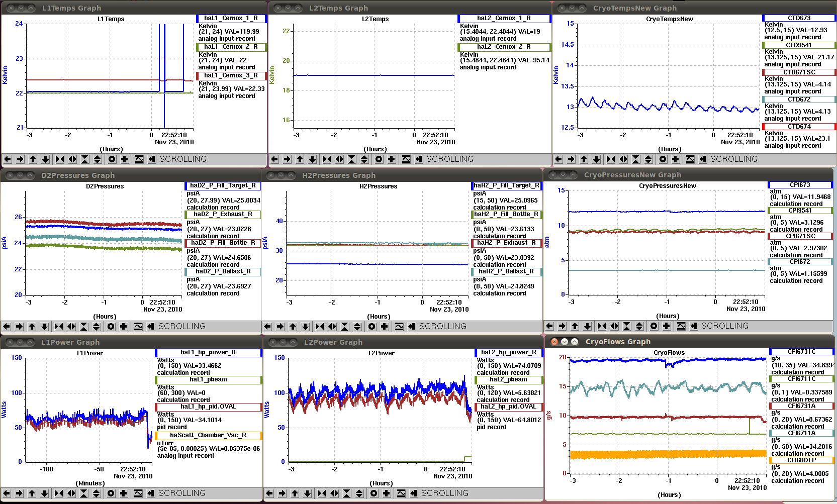
Task: Pan right in L1Temps Graph toolbar
Action: pyautogui.click(x=20, y=159)
